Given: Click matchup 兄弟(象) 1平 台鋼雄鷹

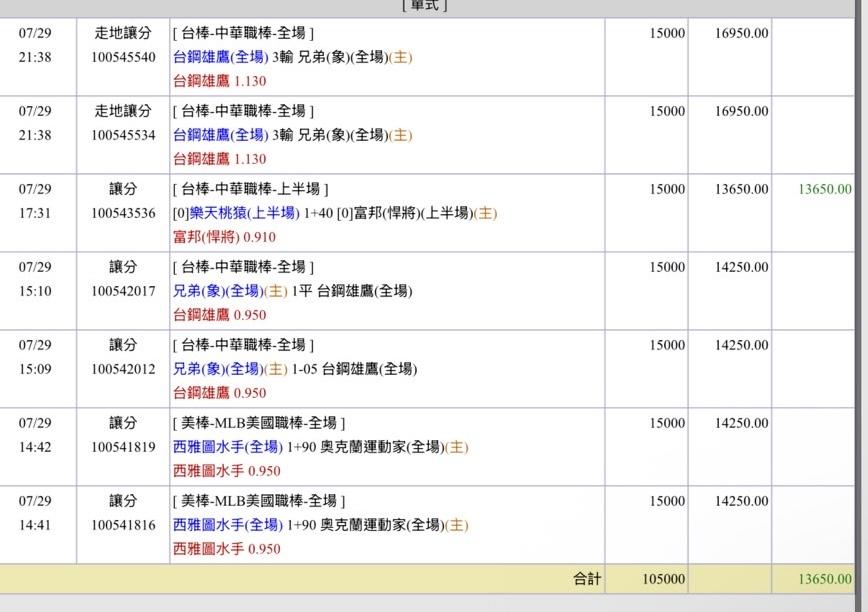Looking at the screenshot, I should point(292,291).
